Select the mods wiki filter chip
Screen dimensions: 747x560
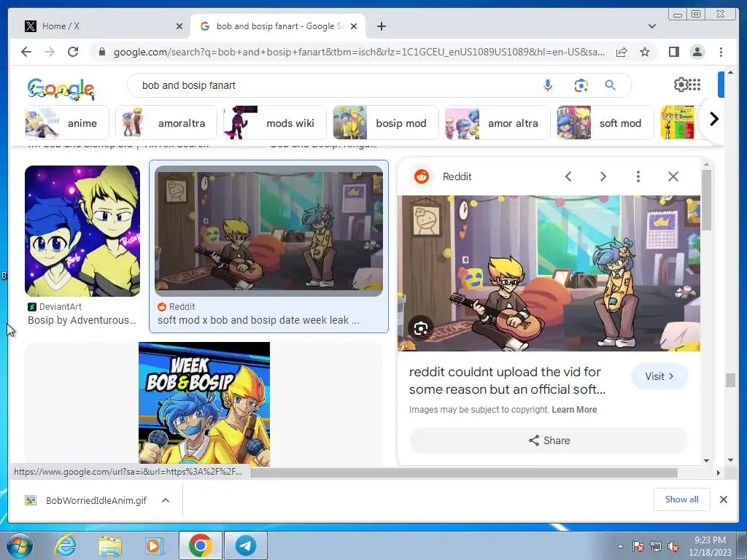[x=275, y=122]
